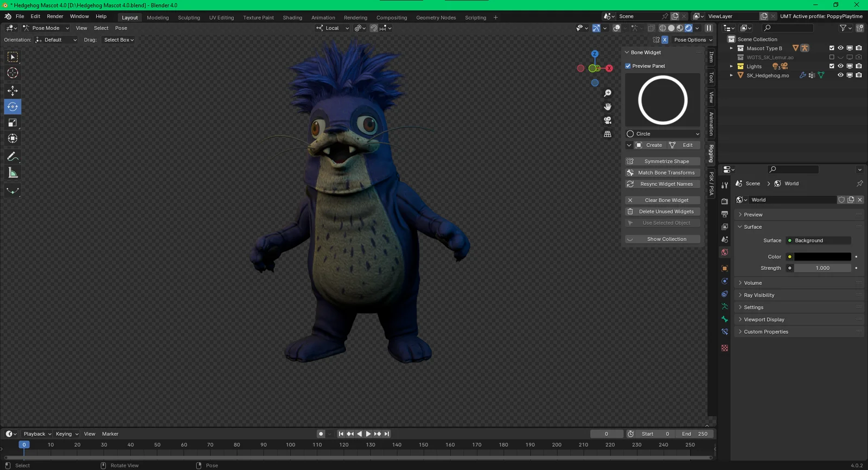The width and height of the screenshot is (868, 470).
Task: Click Resync Widget Names button
Action: pos(662,184)
